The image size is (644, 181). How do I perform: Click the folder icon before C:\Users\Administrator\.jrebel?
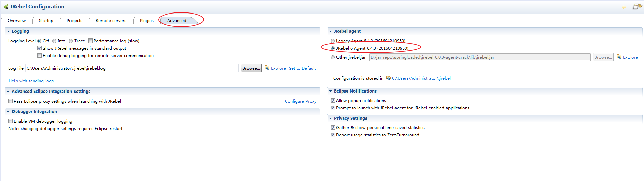coord(388,78)
